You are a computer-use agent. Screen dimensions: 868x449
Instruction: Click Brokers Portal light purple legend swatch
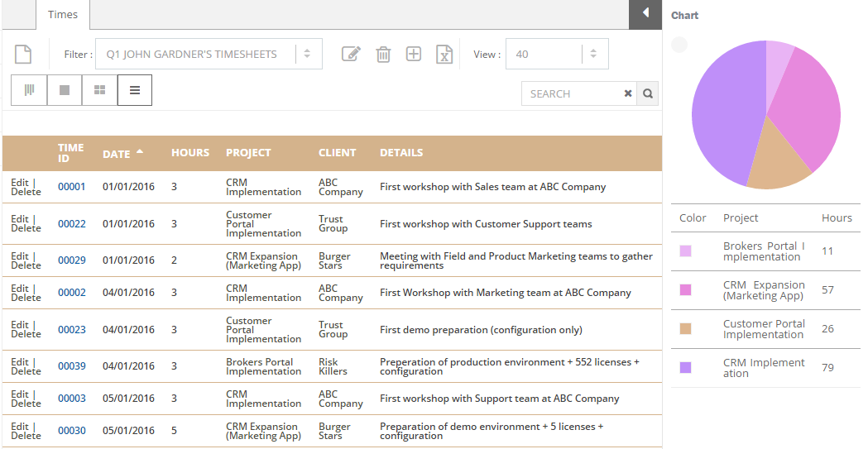coord(685,251)
